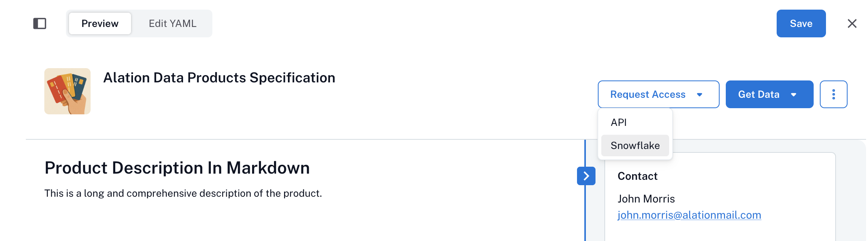Click the Request Access button label
The height and width of the screenshot is (241, 868).
point(648,94)
